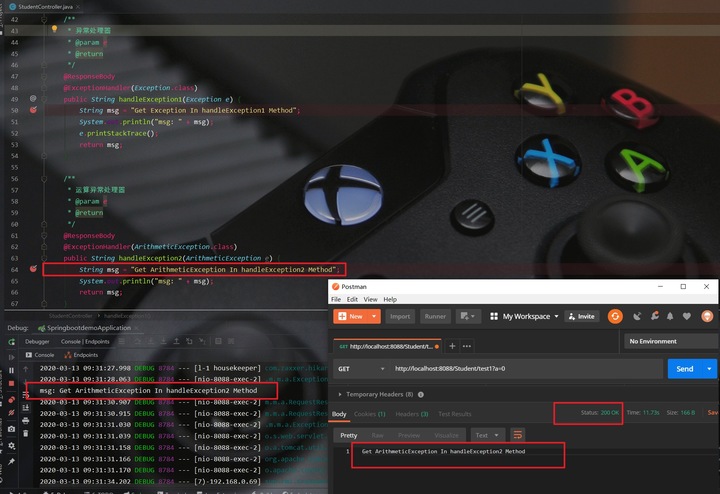This screenshot has height=494, width=720.
Task: Click the Postman Import button
Action: click(400, 316)
